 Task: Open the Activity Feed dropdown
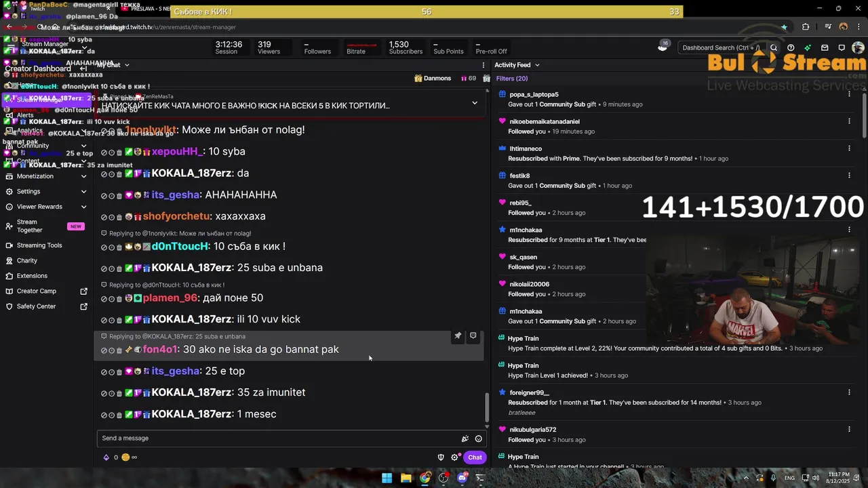pyautogui.click(x=537, y=65)
